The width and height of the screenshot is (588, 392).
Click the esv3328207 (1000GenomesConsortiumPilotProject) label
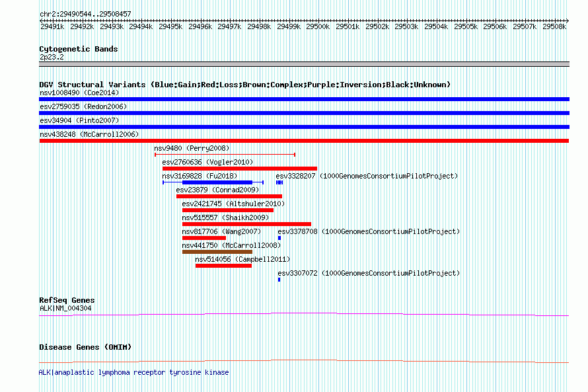pyautogui.click(x=367, y=176)
